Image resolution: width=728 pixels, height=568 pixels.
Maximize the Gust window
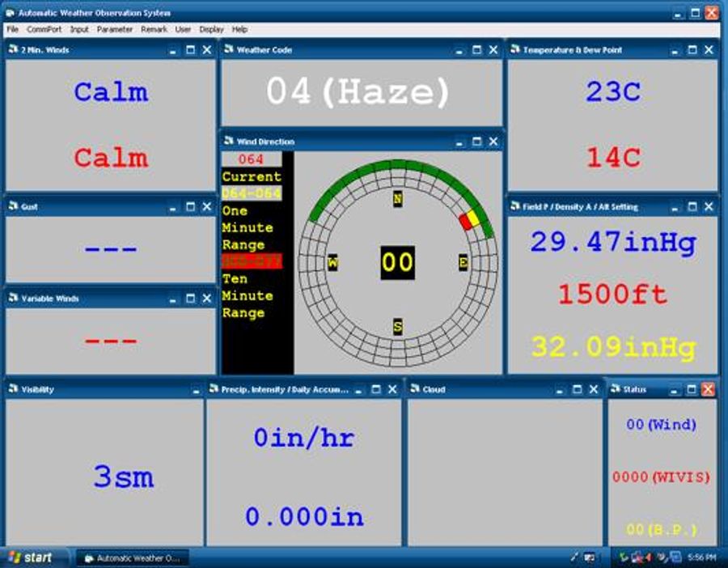pyautogui.click(x=190, y=206)
